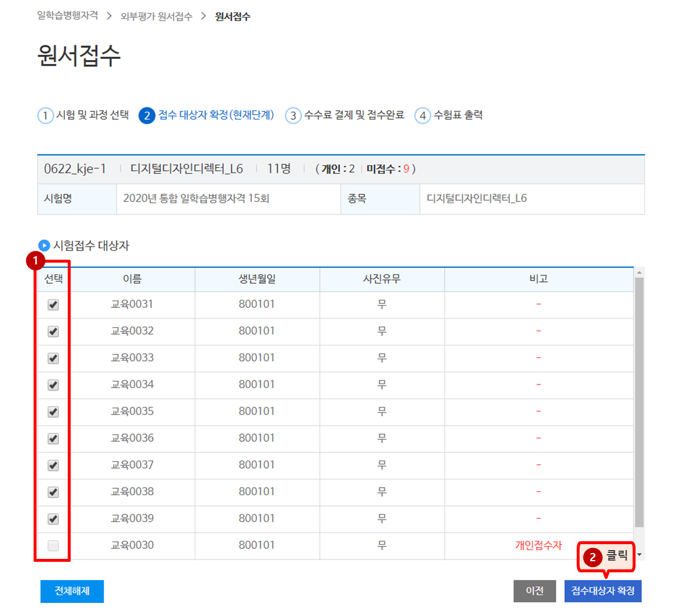Click the table vertical scrollbar thumb
The image size is (675, 616).
point(639,402)
